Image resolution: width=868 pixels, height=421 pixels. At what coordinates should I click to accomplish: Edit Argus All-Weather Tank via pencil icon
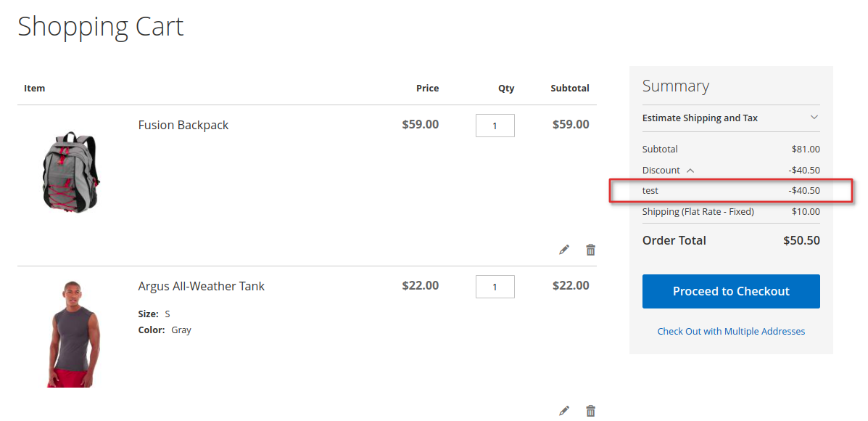(563, 411)
